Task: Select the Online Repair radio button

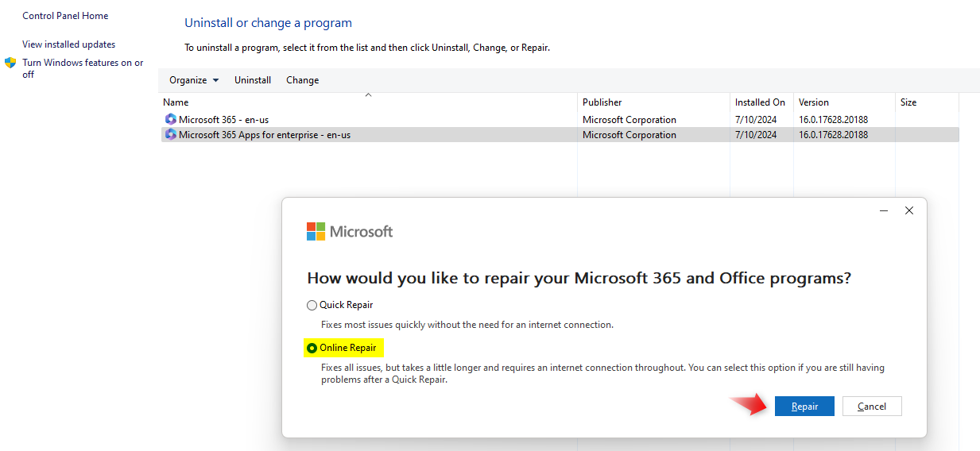Action: coord(312,348)
